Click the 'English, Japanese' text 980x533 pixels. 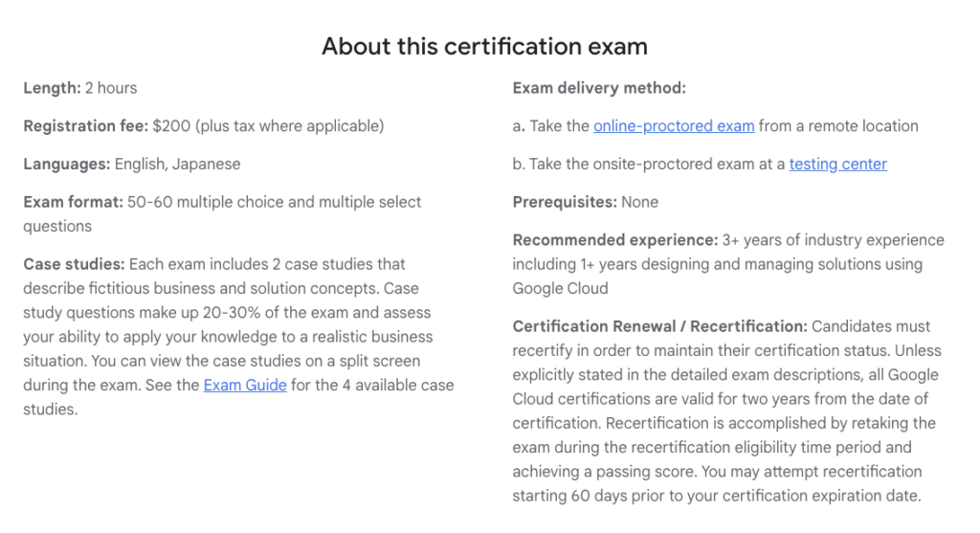[x=177, y=165]
